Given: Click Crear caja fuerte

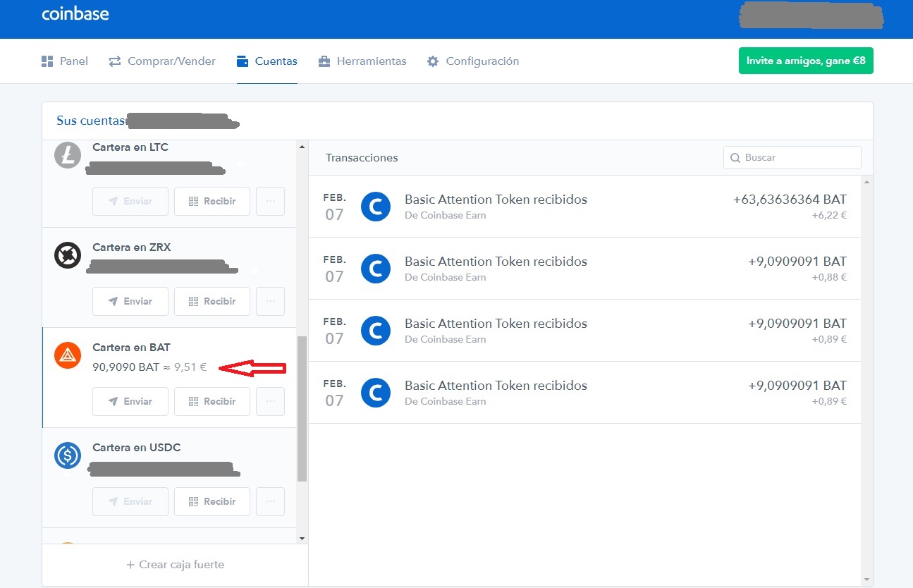Looking at the screenshot, I should (176, 565).
